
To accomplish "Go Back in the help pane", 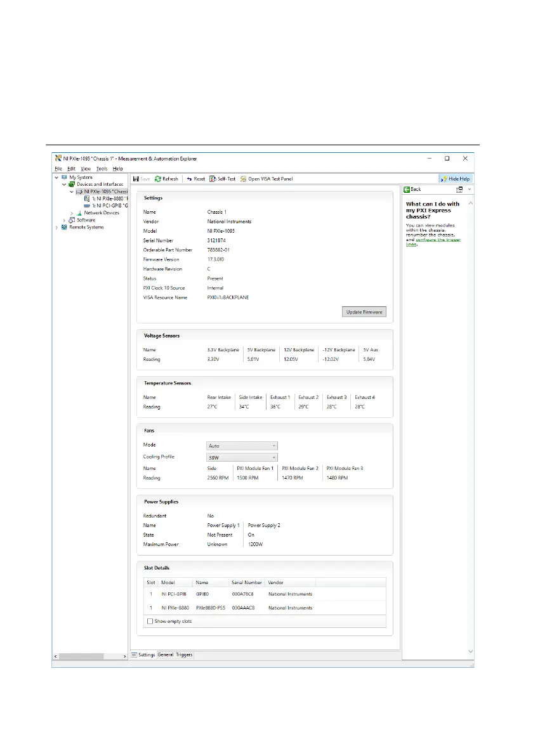I will coord(412,190).
